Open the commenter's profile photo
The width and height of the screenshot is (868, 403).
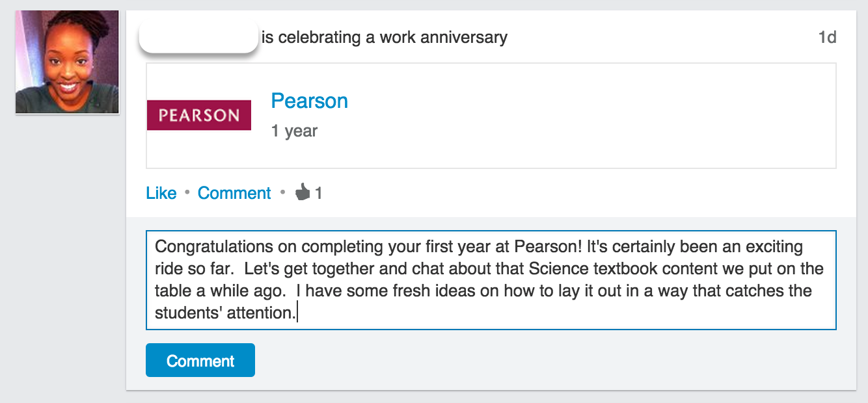[x=67, y=62]
